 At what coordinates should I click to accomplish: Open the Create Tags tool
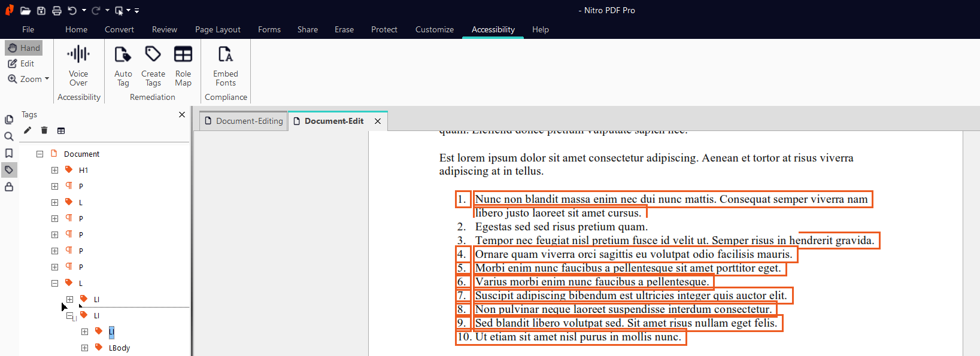[x=153, y=55]
